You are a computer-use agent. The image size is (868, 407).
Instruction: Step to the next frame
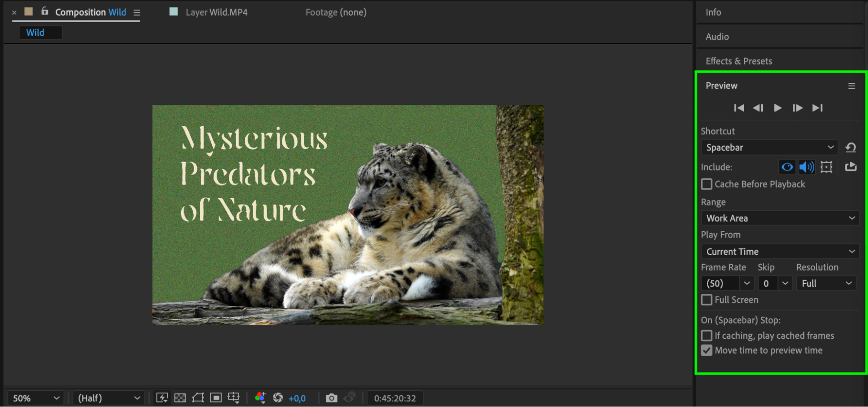pos(797,108)
